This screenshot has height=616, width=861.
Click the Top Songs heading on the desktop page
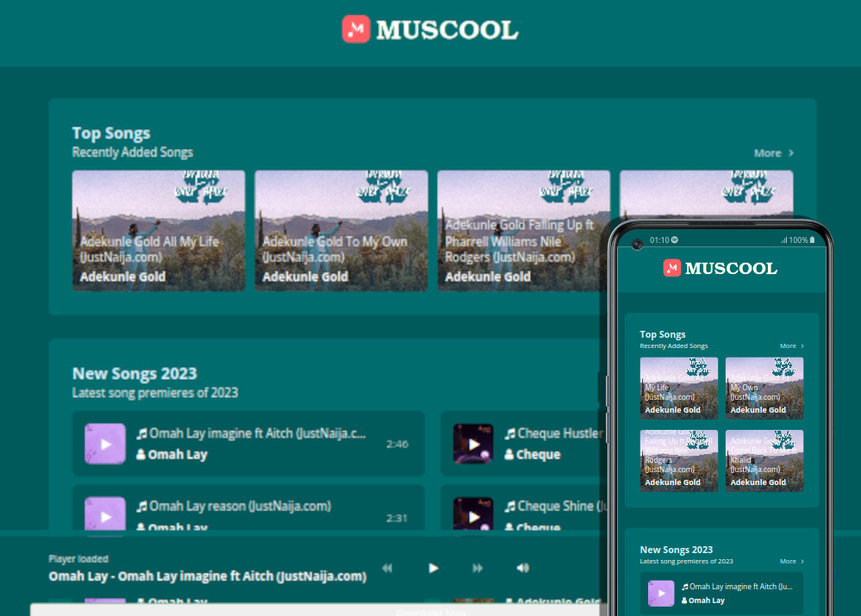point(111,134)
